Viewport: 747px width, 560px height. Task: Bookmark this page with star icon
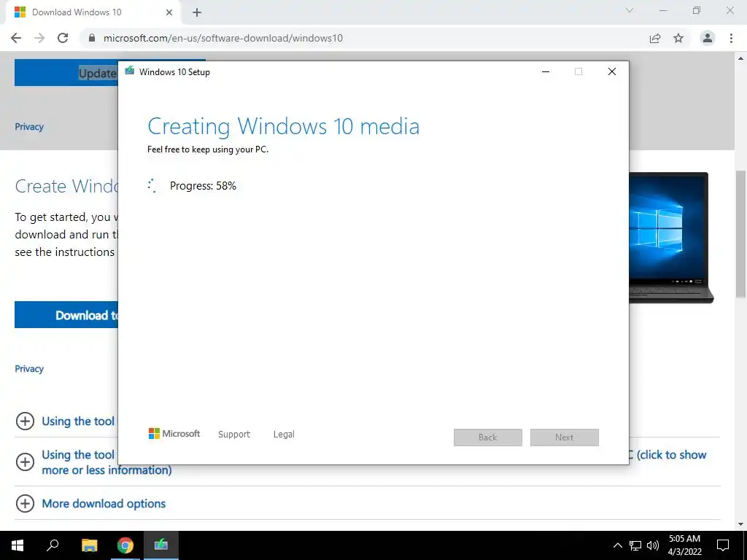click(678, 38)
